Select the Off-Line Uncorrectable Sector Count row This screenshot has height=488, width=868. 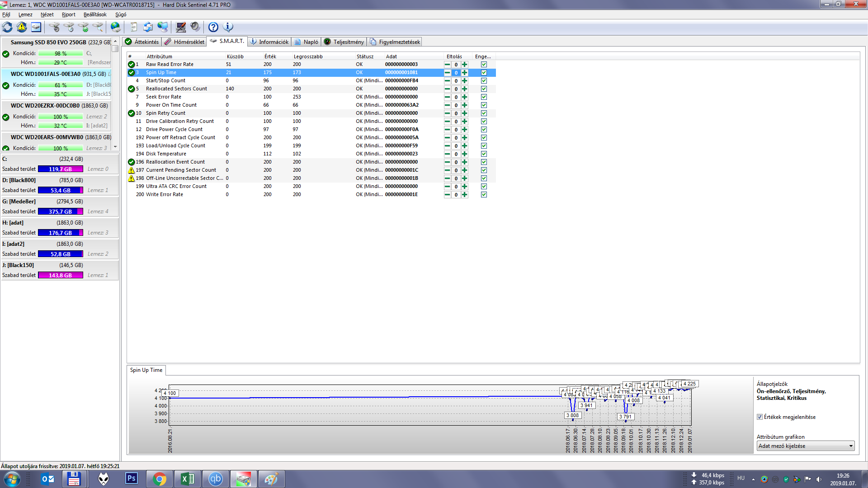click(x=311, y=178)
